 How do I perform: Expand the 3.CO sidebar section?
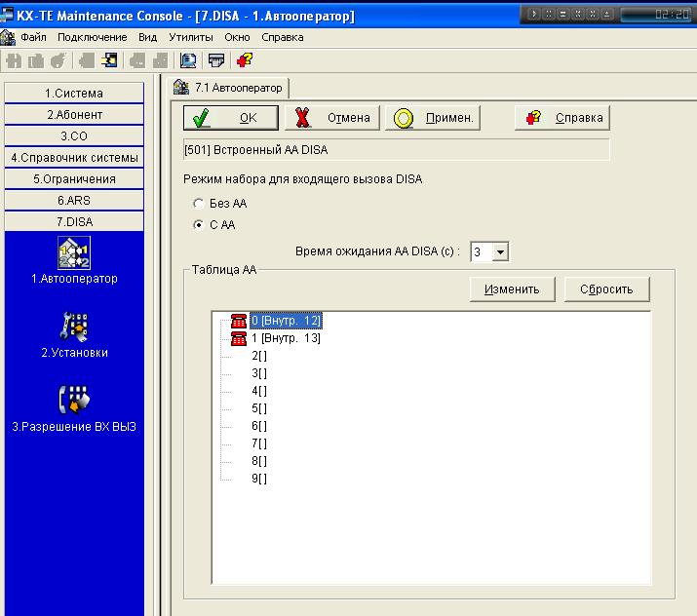click(74, 136)
